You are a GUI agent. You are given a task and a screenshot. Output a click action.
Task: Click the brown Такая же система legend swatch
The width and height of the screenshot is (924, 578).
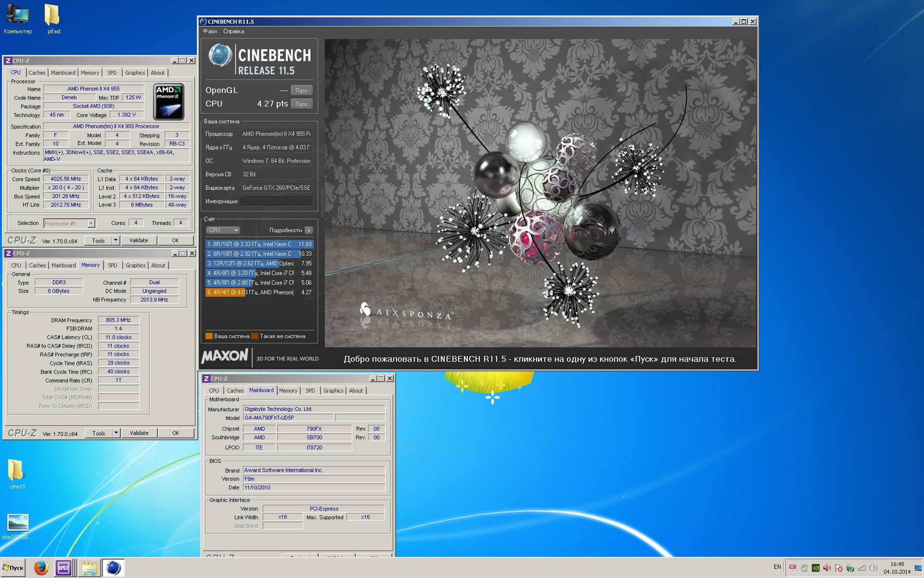coord(255,336)
